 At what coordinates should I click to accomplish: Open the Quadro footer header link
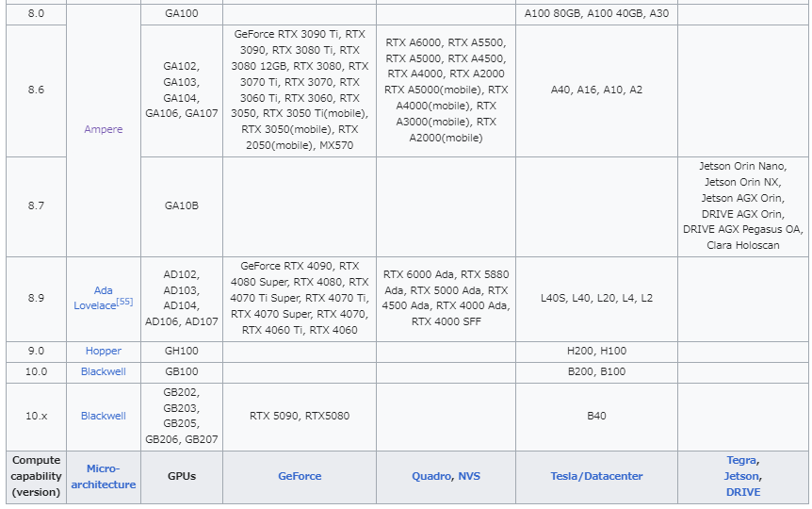430,476
